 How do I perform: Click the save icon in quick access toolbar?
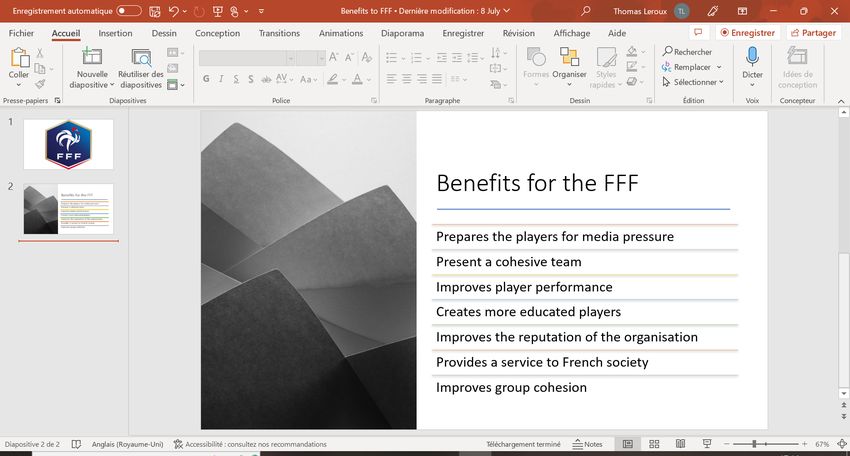coord(154,11)
